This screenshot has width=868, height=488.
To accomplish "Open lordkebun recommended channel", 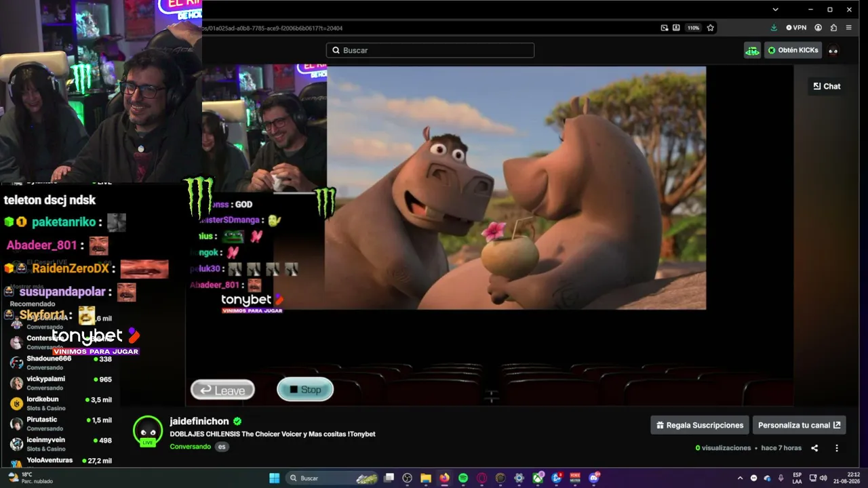I will tap(61, 403).
